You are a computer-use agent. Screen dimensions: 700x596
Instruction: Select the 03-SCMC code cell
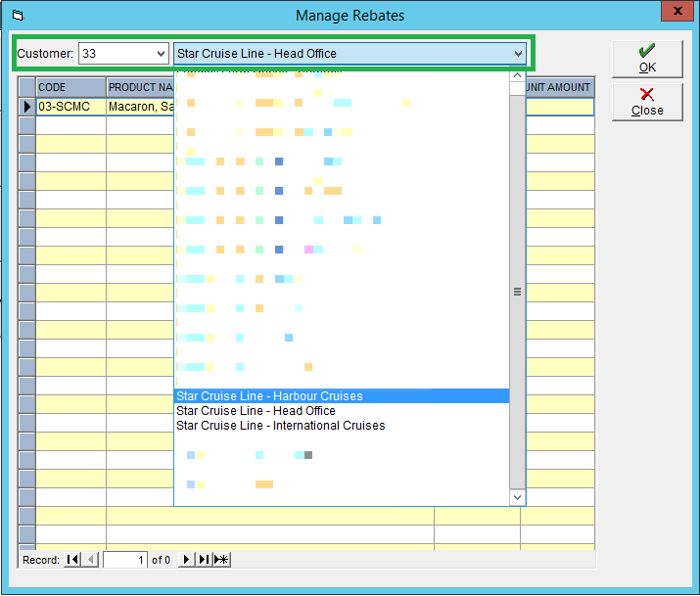[x=71, y=107]
